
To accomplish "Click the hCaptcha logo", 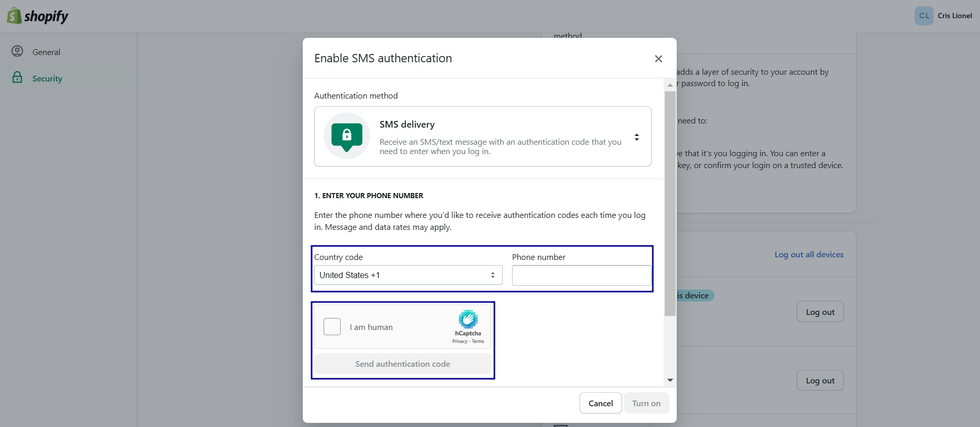I will [x=468, y=319].
